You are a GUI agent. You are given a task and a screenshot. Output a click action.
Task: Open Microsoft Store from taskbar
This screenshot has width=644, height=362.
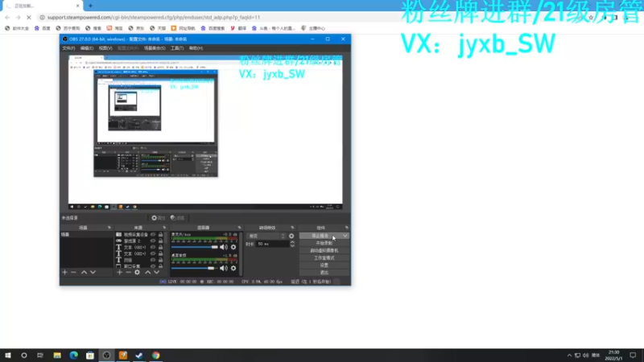pos(90,356)
